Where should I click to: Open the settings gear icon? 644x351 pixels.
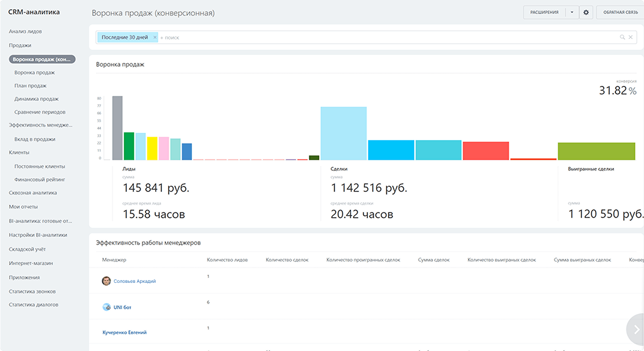(x=586, y=12)
